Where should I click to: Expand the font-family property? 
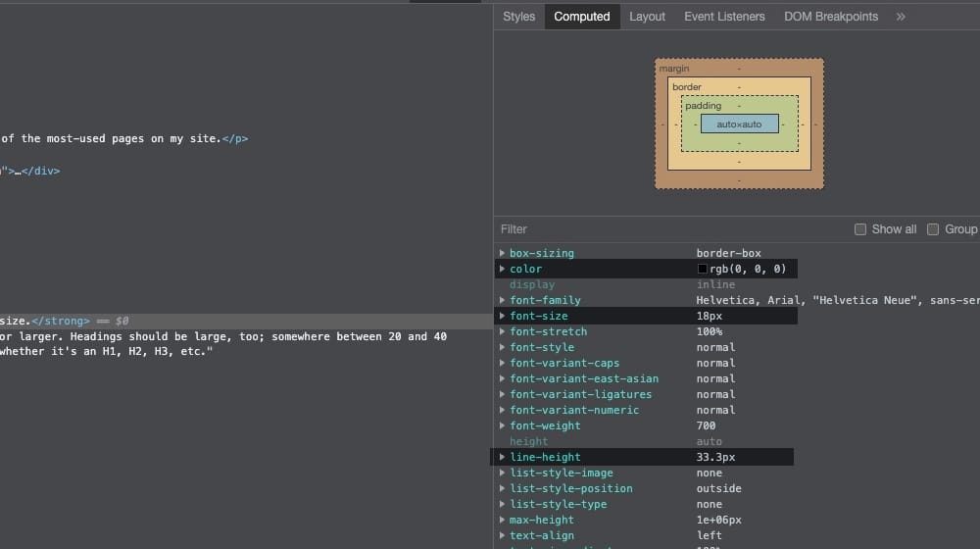(503, 300)
